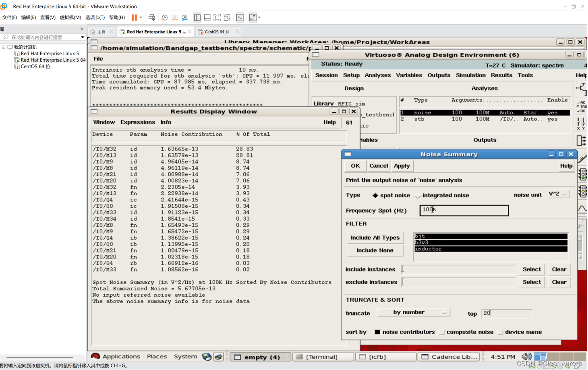Click the Choose Design transistor icon in ADE
The image size is (588, 370).
(x=581, y=89)
